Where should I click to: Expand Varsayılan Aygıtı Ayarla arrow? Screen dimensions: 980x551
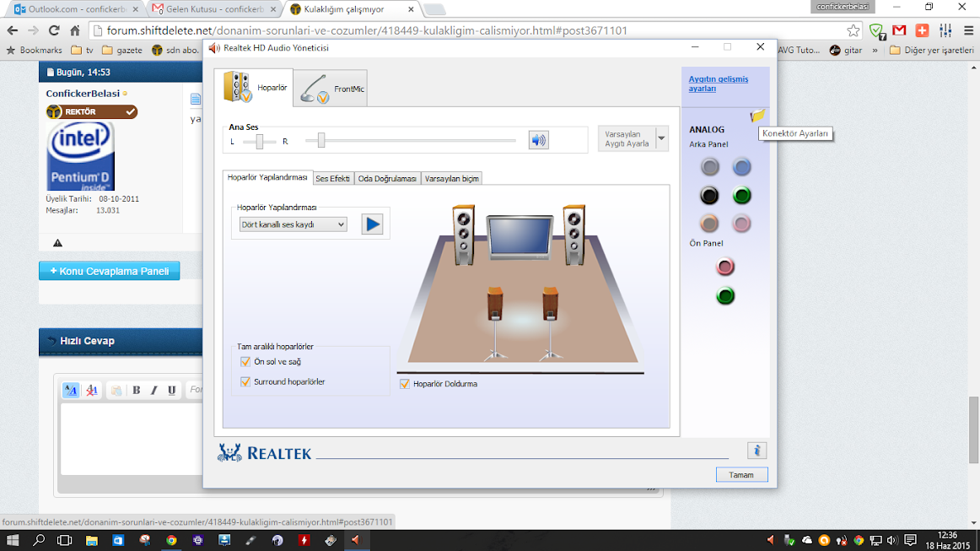click(660, 138)
